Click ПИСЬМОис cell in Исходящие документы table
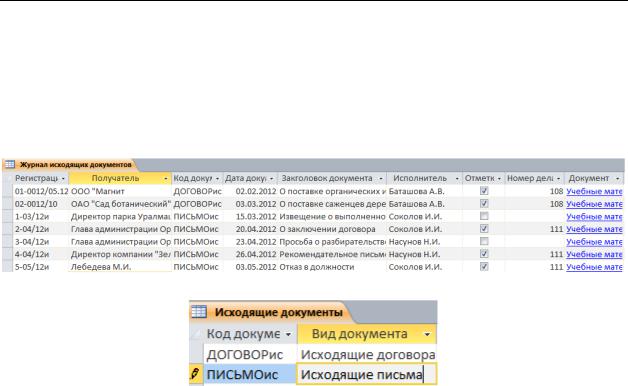This screenshot has width=628, height=386. [x=250, y=374]
